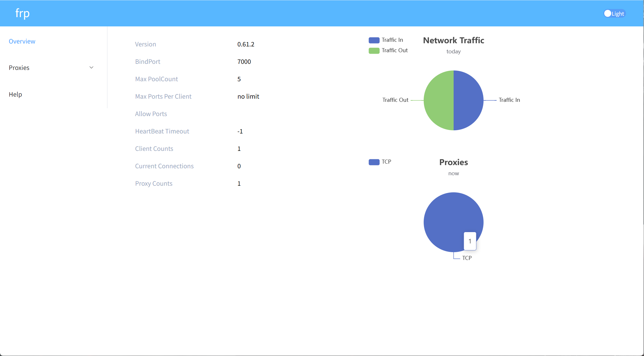Toggle the TCP legend swatch
The height and width of the screenshot is (356, 644).
[x=374, y=162]
